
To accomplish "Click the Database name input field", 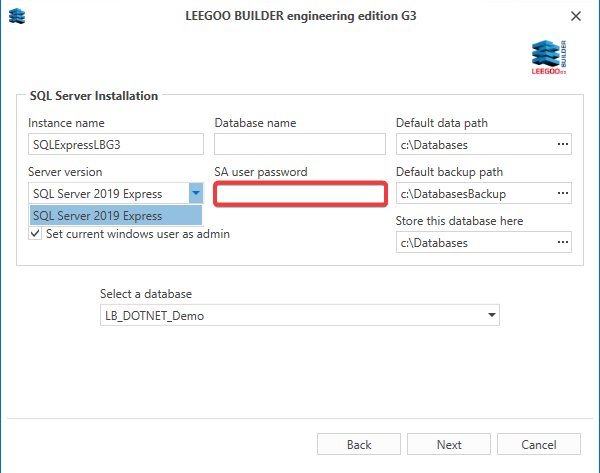I will 300,144.
